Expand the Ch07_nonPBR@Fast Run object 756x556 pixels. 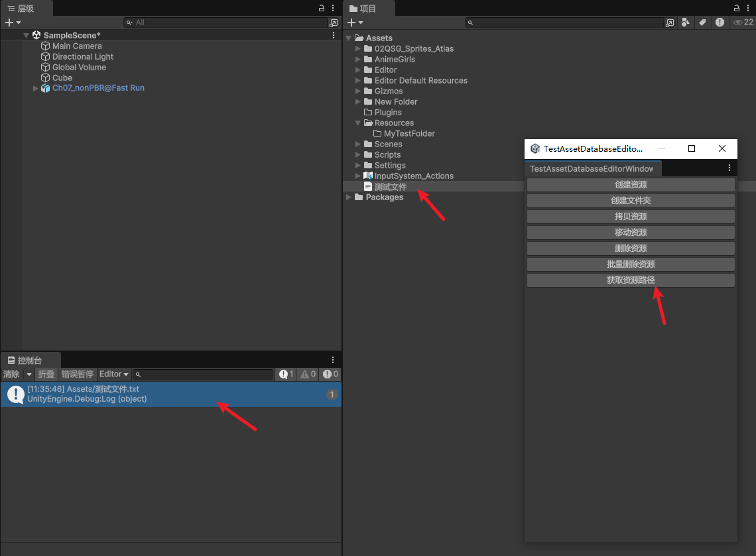click(35, 88)
